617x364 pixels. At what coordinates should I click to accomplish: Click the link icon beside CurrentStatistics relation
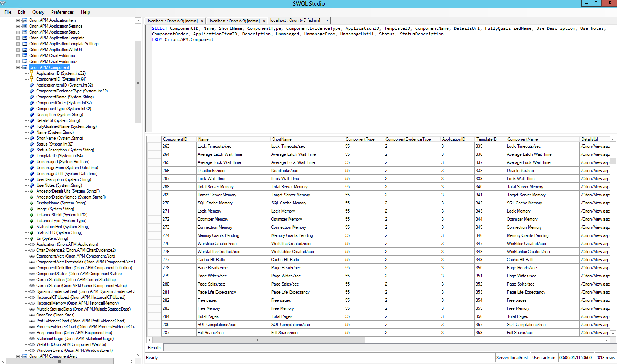point(32,280)
